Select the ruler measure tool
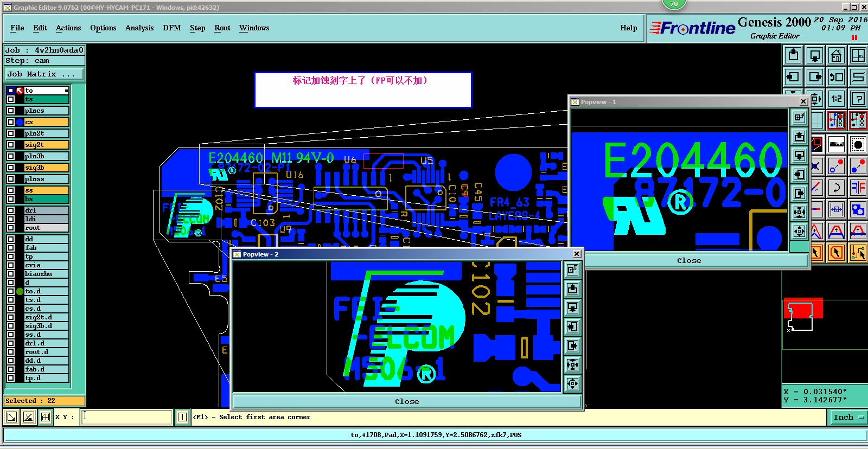 pos(837,145)
